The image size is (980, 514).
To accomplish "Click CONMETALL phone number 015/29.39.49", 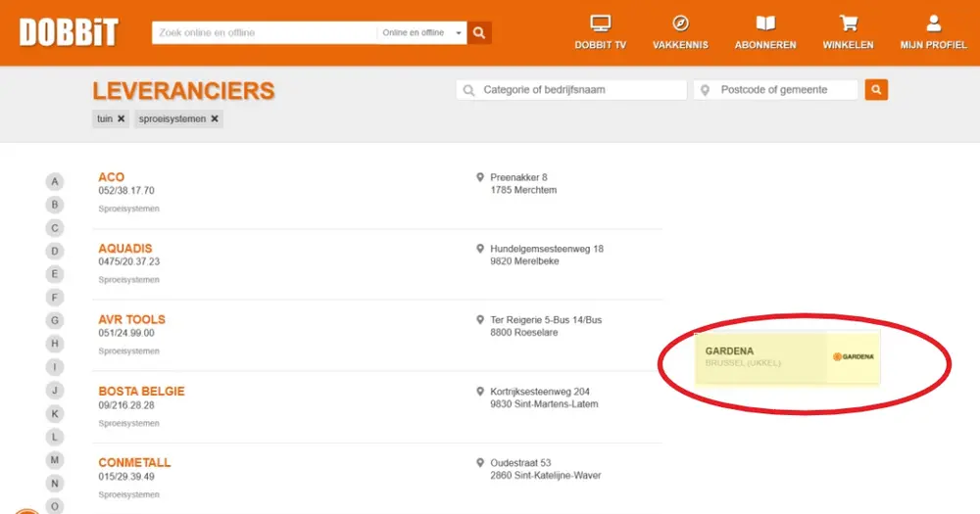I will (126, 477).
